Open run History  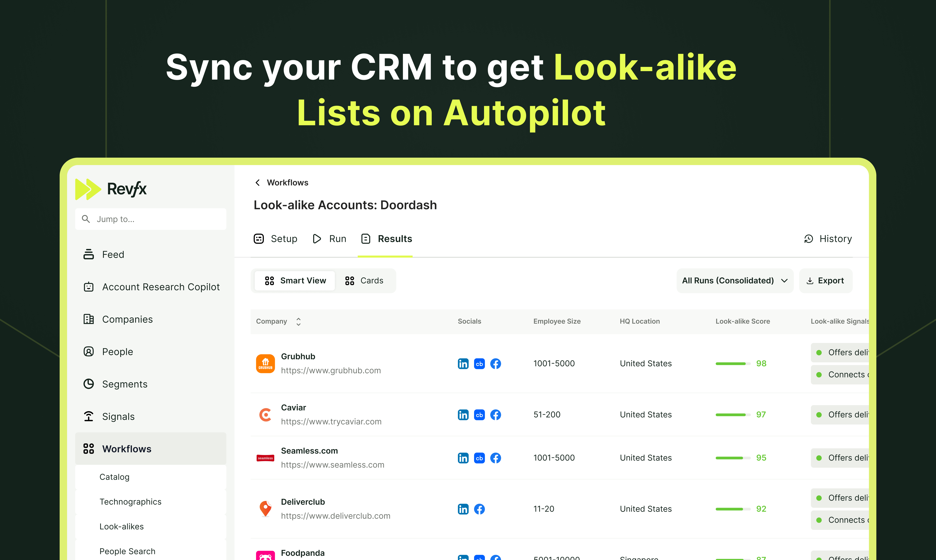point(828,239)
